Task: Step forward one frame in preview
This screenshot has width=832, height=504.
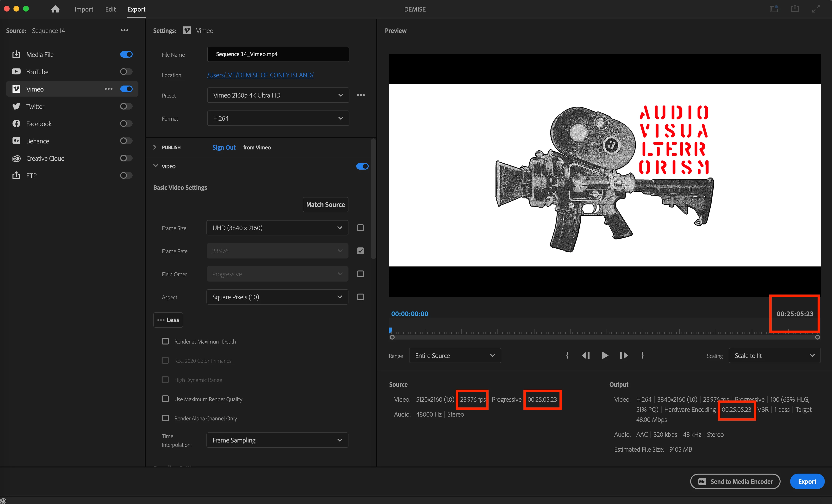Action: [624, 356]
